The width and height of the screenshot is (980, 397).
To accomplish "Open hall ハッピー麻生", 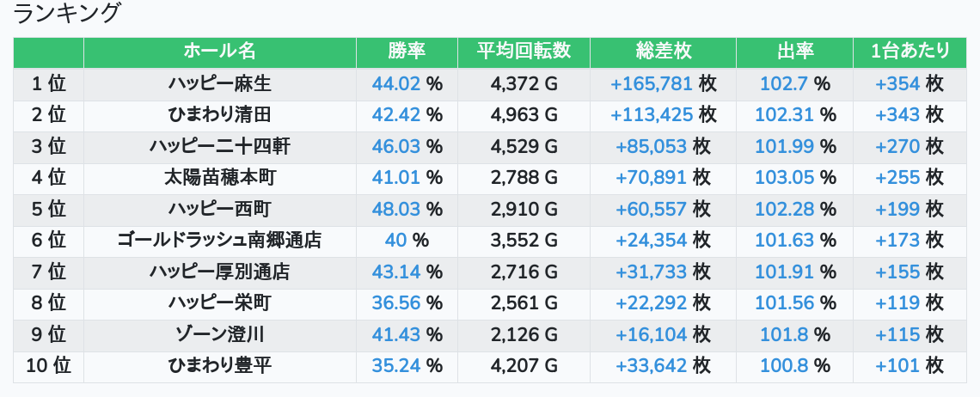I will pyautogui.click(x=219, y=83).
